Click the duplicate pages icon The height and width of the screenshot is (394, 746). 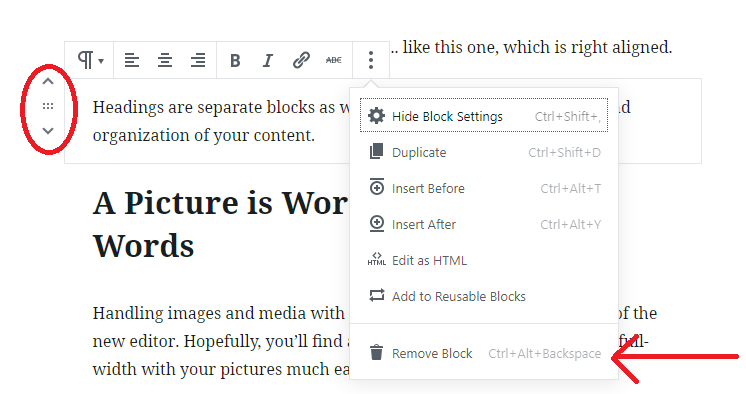376,151
